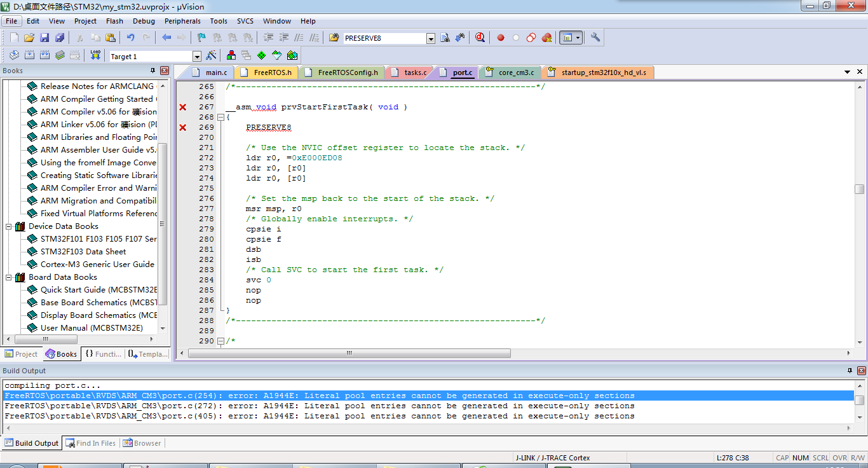Click the Save All files icon

point(59,38)
